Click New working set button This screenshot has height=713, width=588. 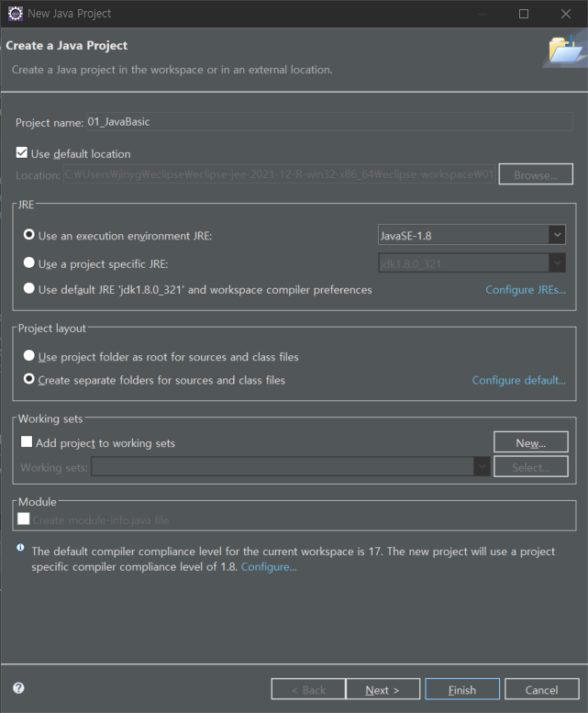(x=531, y=442)
